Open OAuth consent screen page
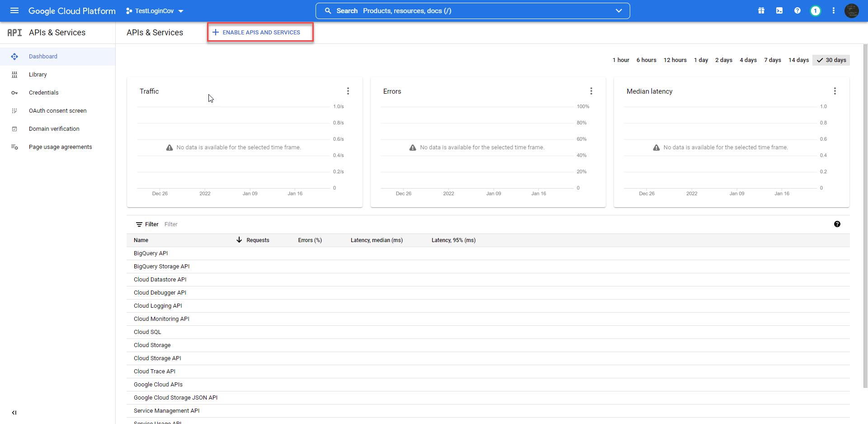This screenshot has height=424, width=868. click(57, 111)
